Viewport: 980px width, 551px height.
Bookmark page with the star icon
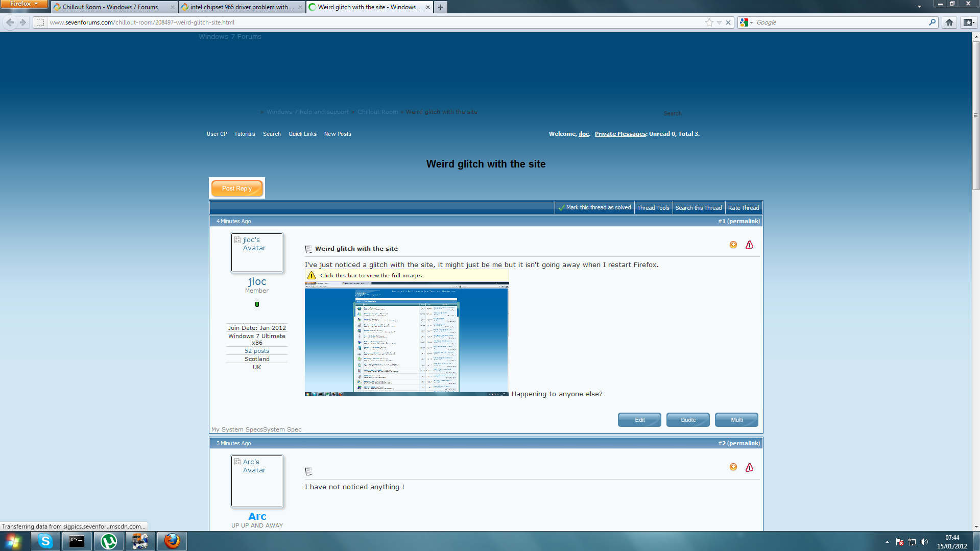pos(709,22)
